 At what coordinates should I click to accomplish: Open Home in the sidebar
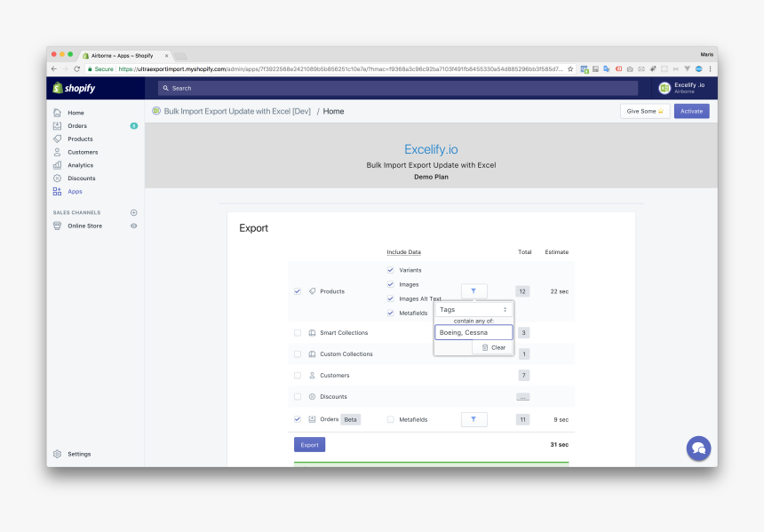[x=76, y=113]
